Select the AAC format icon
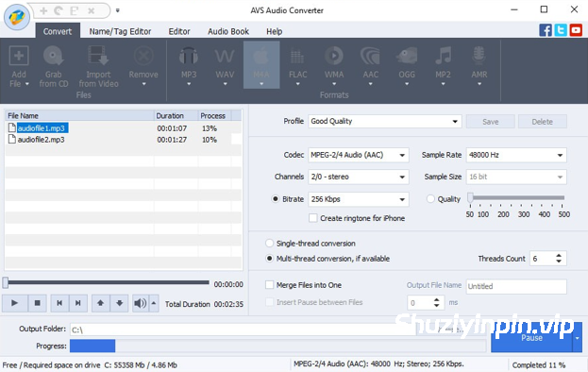 (370, 57)
